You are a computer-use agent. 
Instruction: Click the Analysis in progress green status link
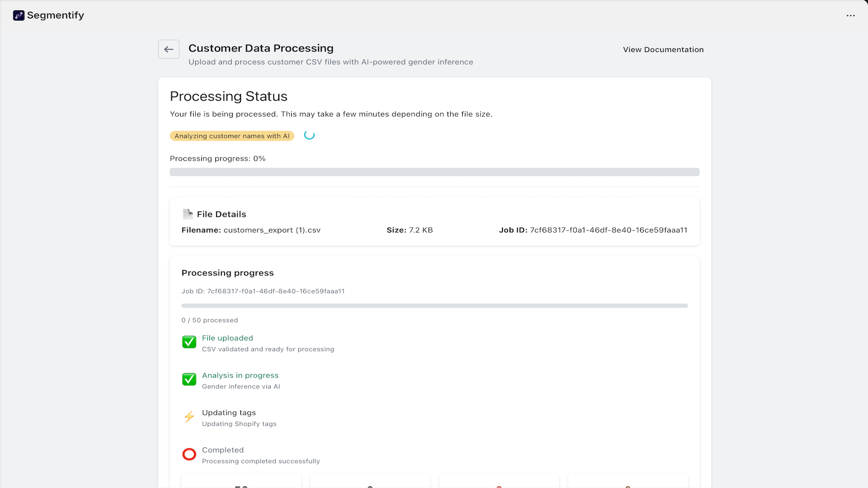(240, 375)
